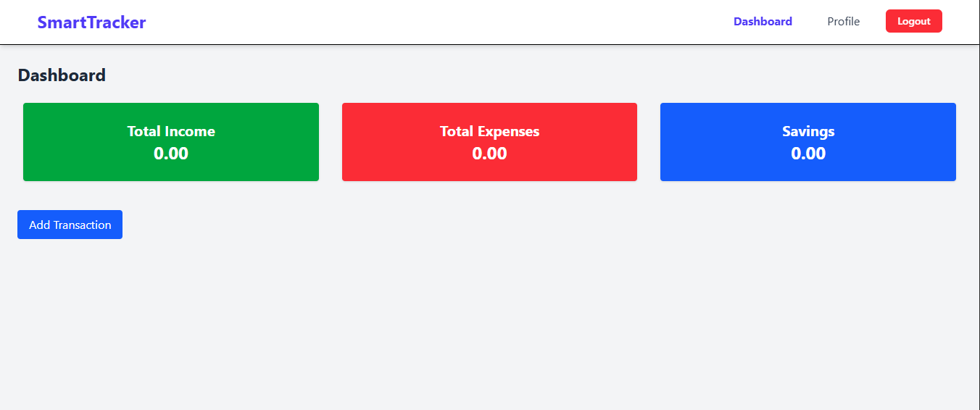
Task: Go to the Profile page
Action: [x=843, y=22]
